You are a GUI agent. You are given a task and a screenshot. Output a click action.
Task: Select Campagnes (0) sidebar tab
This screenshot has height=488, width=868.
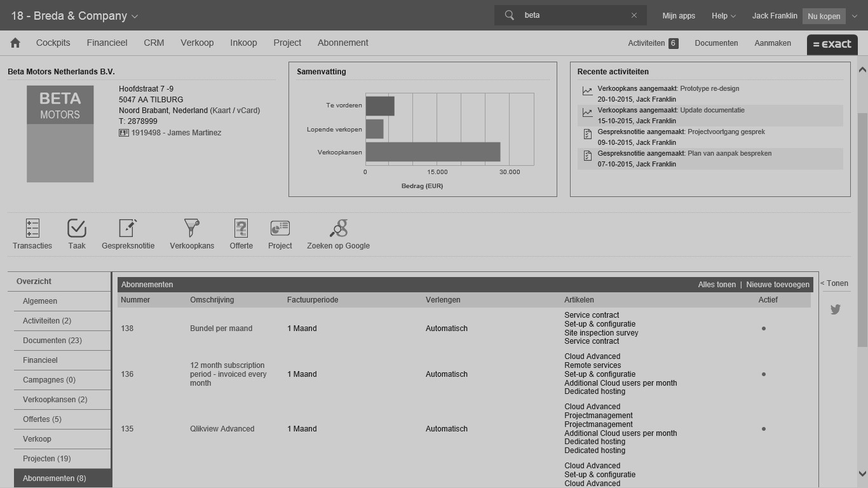click(x=62, y=380)
